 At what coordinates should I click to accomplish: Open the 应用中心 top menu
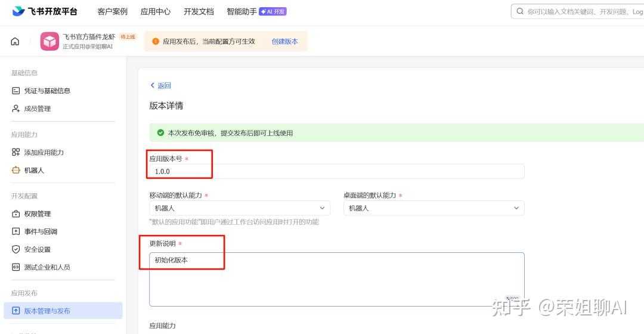click(x=155, y=11)
